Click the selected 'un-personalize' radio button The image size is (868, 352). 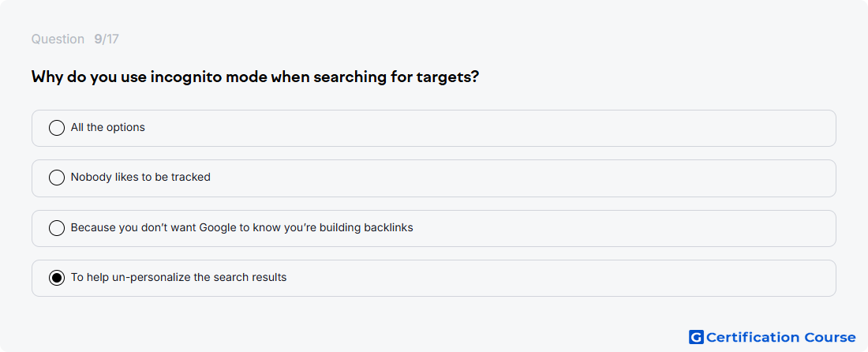pyautogui.click(x=57, y=278)
